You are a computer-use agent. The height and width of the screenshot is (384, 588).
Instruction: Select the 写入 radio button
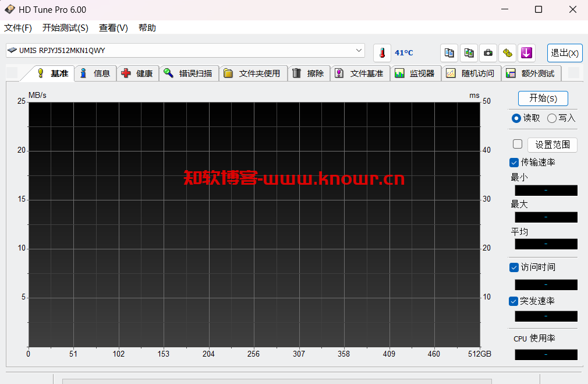click(x=552, y=118)
